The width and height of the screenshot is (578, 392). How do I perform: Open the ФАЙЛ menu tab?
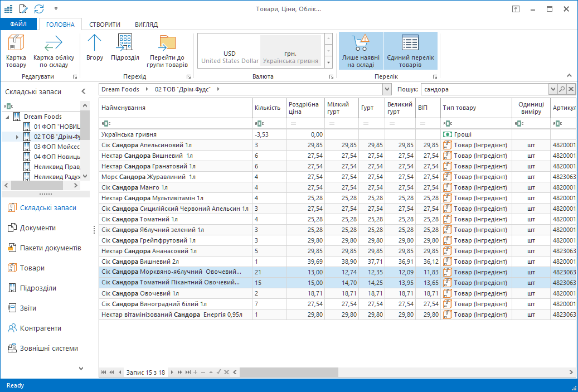click(18, 25)
